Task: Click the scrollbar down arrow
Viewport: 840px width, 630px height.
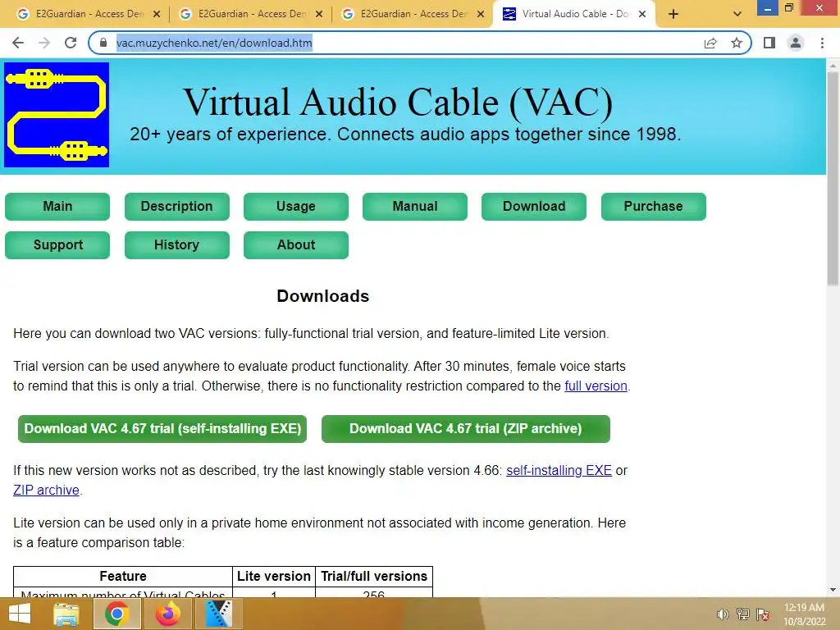Action: click(x=833, y=590)
